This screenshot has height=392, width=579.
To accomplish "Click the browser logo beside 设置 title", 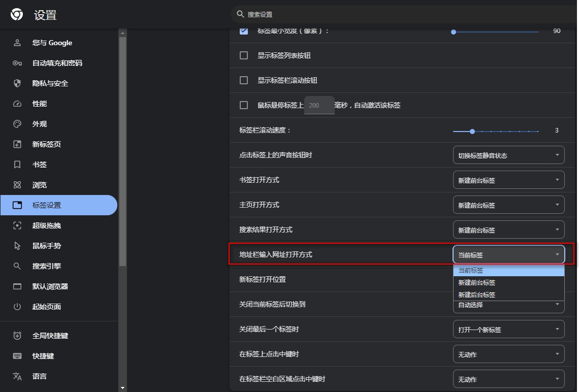I will [x=16, y=15].
